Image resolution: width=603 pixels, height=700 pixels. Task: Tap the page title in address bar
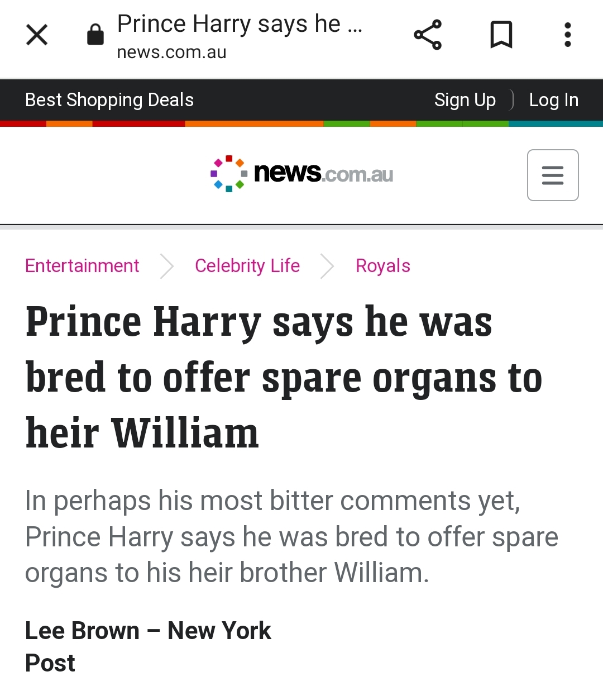point(240,24)
